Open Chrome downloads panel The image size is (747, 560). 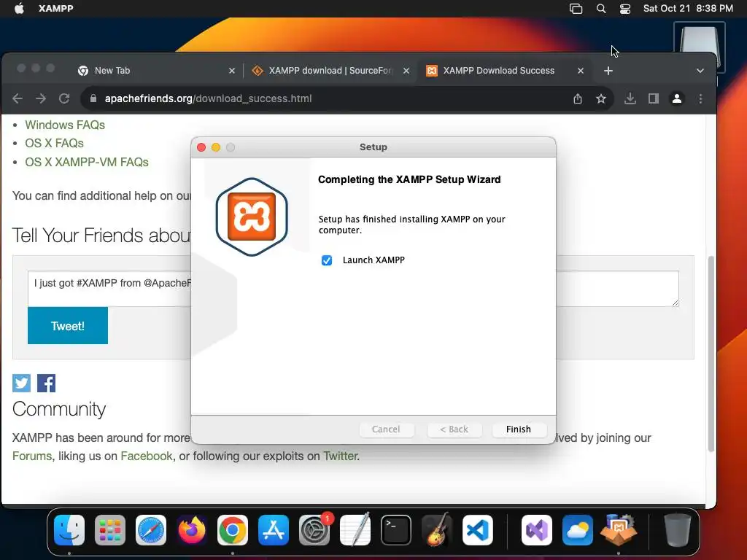pos(630,98)
